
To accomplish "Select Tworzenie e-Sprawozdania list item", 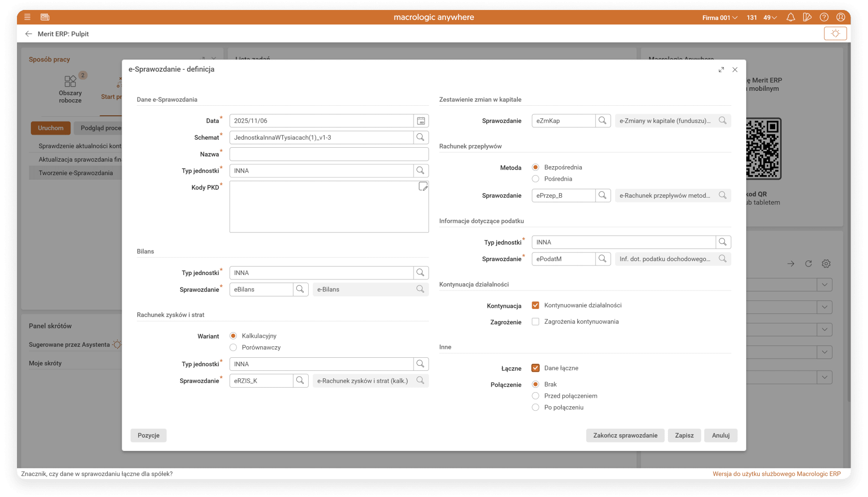I will tap(76, 173).
